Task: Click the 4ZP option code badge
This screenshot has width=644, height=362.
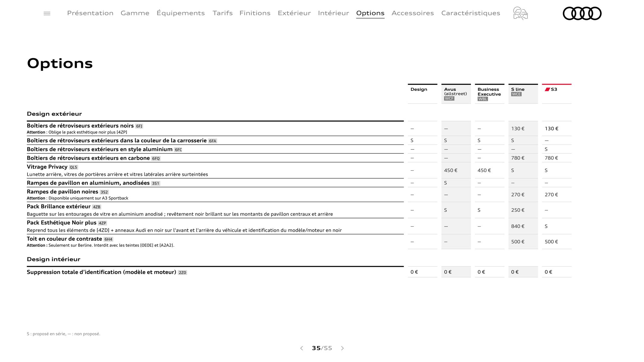Action: pos(102,223)
